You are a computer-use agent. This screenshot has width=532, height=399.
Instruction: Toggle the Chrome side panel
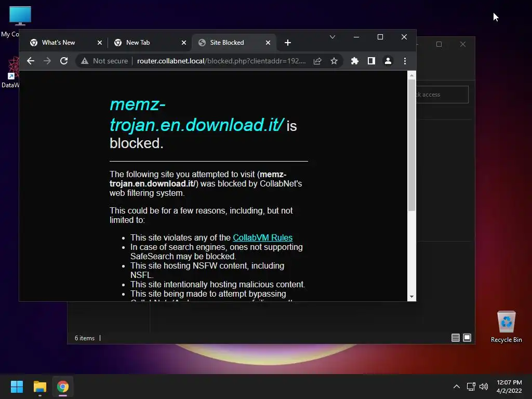(371, 61)
